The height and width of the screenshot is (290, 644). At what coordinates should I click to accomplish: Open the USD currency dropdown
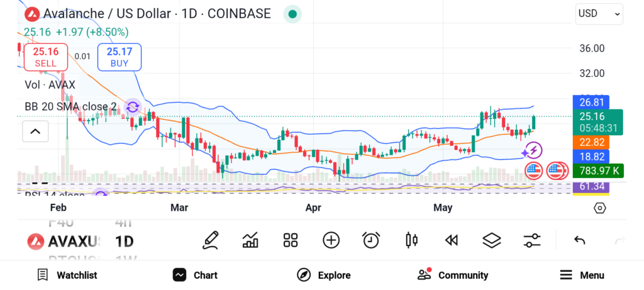coord(599,14)
